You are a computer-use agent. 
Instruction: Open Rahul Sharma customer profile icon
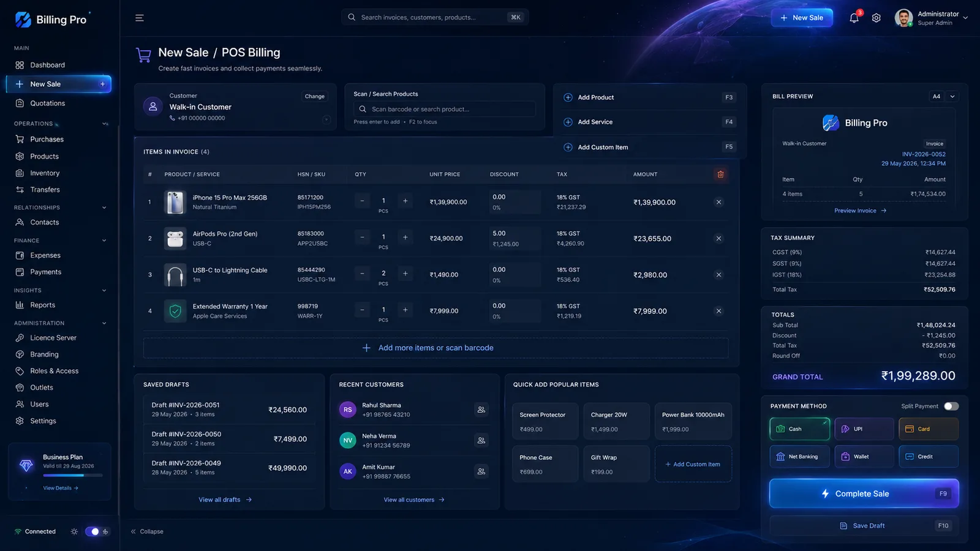click(481, 410)
